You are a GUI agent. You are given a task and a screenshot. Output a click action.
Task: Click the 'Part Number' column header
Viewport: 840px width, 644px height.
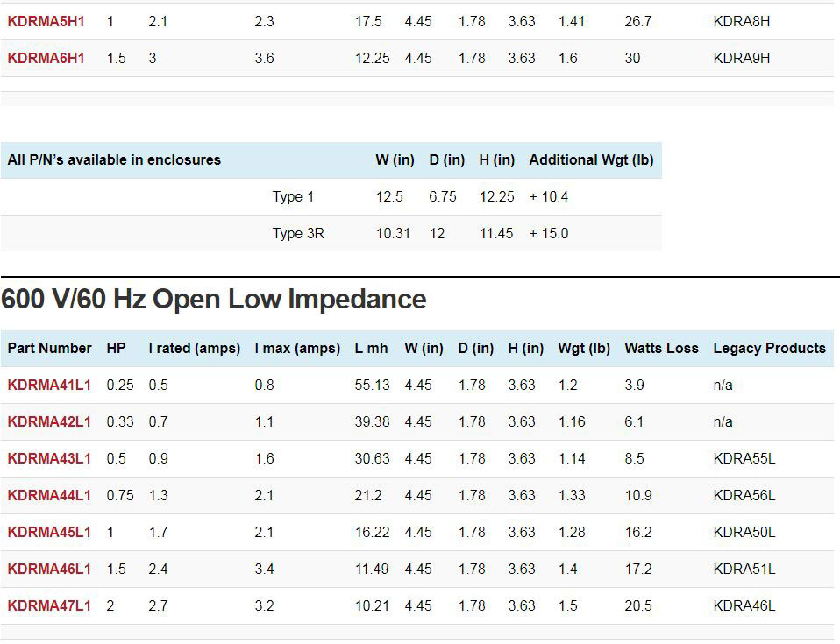pos(49,348)
